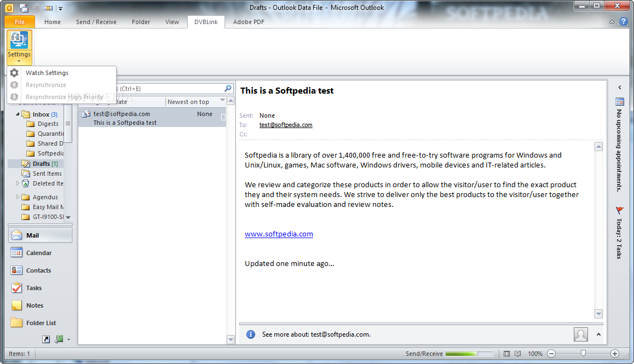
Task: Open Configure buttons arrow in navigation pane
Action: 69,339
